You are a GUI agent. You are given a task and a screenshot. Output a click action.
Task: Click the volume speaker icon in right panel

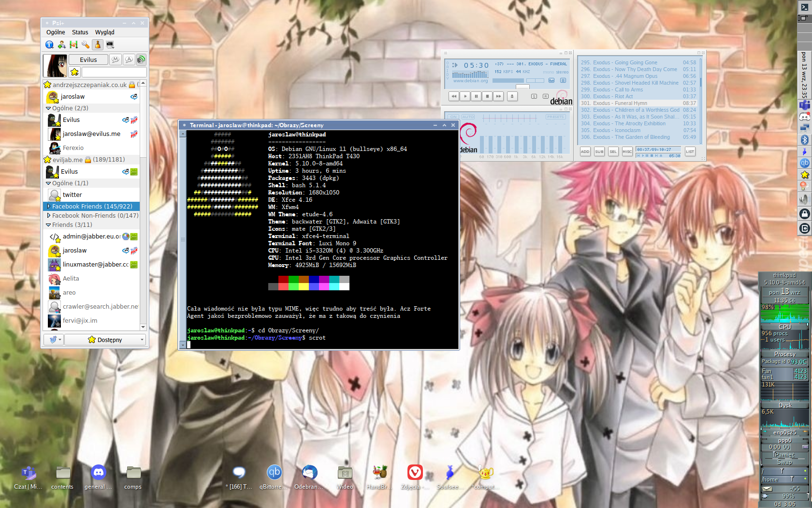tap(804, 198)
